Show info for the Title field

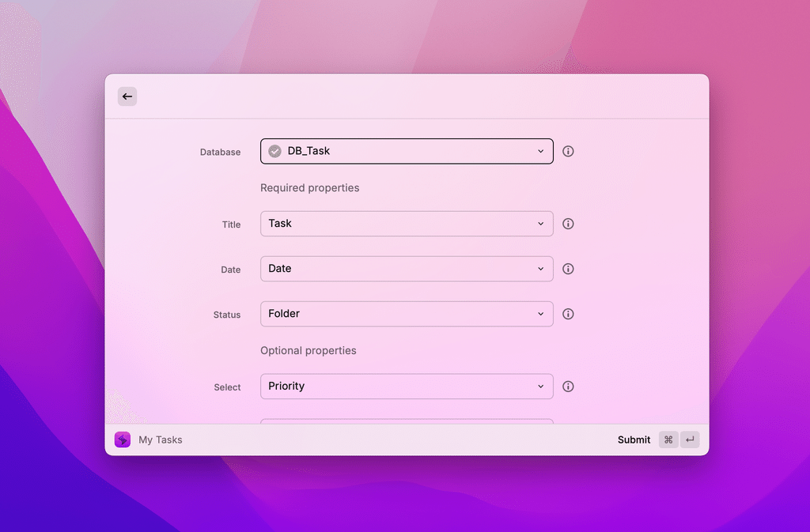(568, 224)
